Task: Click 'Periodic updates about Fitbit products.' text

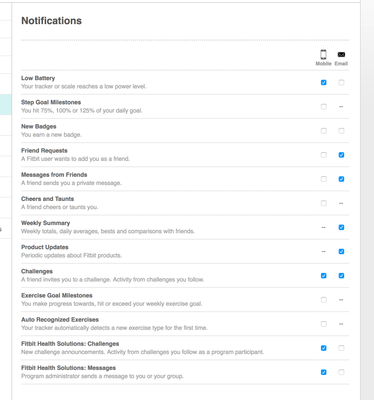Action: click(x=72, y=255)
